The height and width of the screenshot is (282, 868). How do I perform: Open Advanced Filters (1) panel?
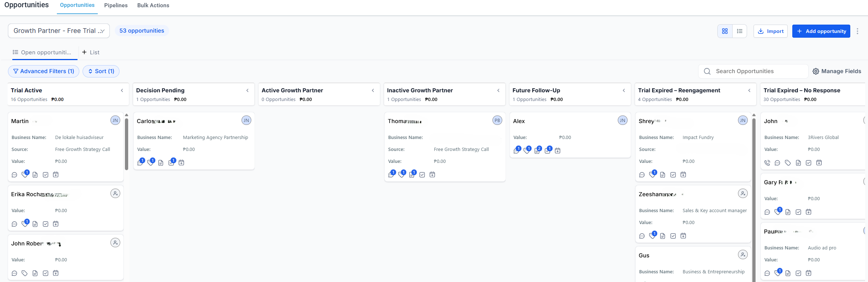coord(43,71)
